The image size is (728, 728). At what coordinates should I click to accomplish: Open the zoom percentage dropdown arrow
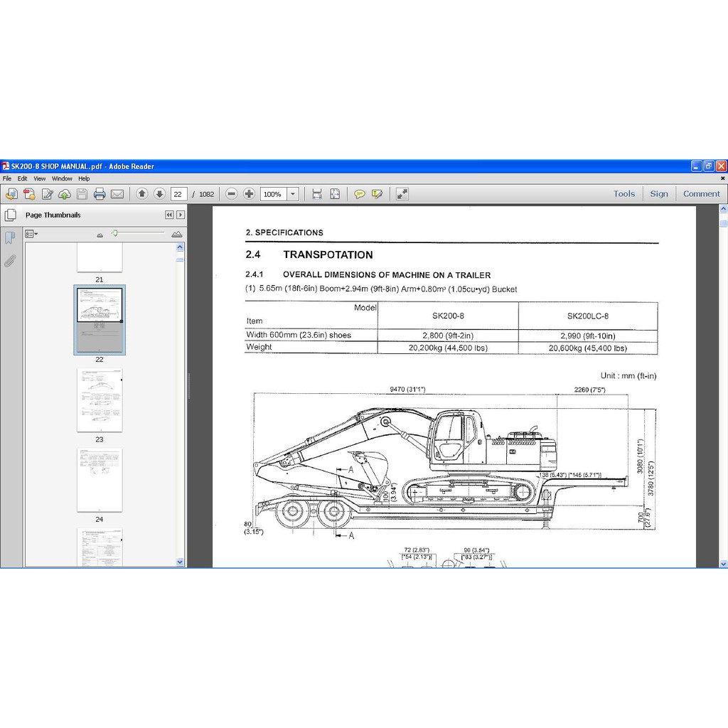[x=292, y=194]
